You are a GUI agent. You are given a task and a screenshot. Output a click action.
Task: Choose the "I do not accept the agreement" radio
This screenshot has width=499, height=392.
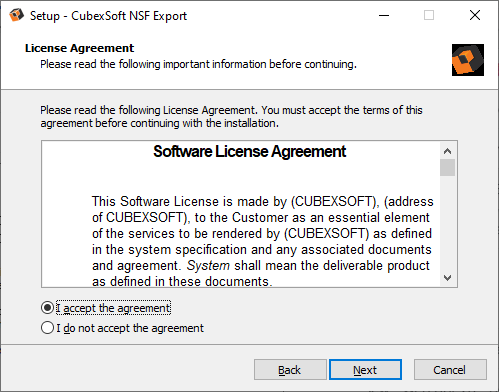point(47,328)
